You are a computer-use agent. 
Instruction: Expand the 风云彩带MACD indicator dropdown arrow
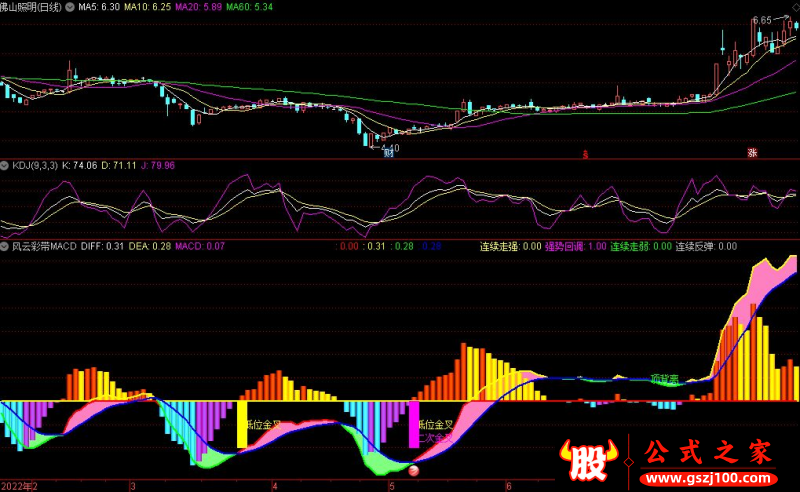(5, 247)
